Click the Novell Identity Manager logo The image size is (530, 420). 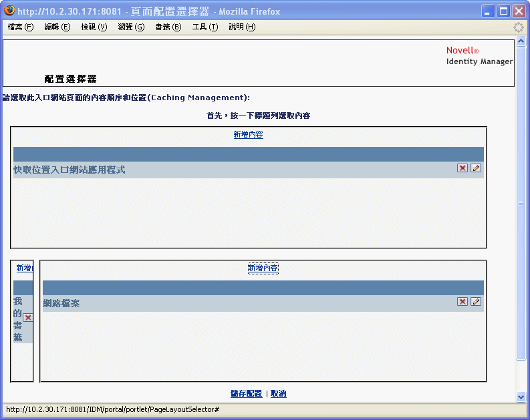pyautogui.click(x=479, y=55)
